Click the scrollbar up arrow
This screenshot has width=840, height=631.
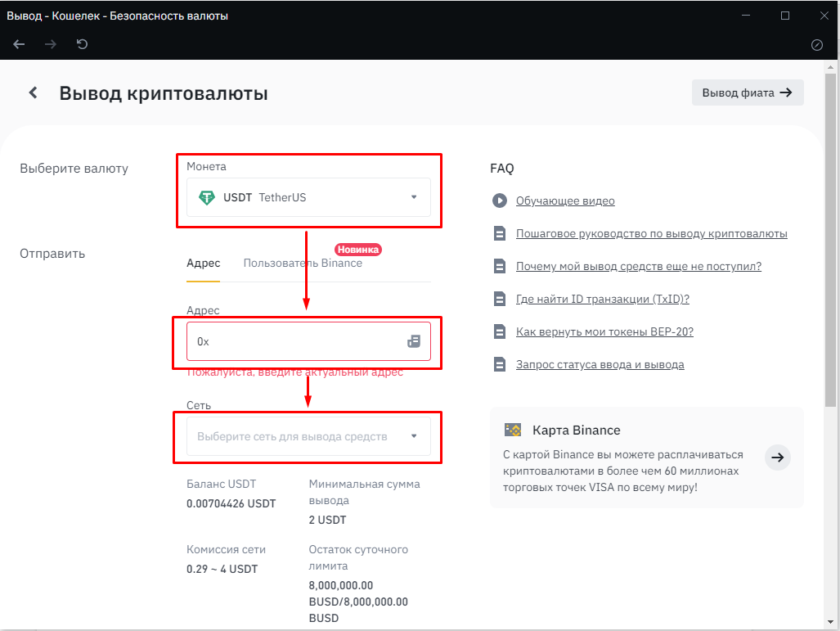[x=830, y=67]
